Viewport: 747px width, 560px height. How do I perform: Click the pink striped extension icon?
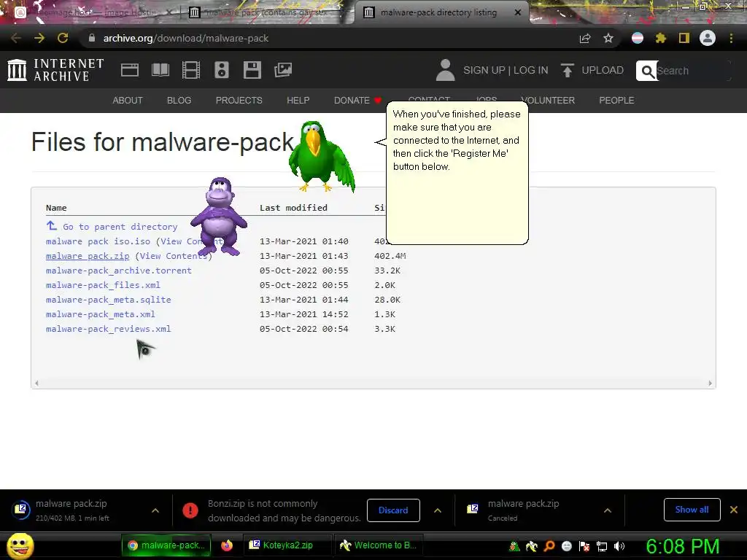[638, 38]
